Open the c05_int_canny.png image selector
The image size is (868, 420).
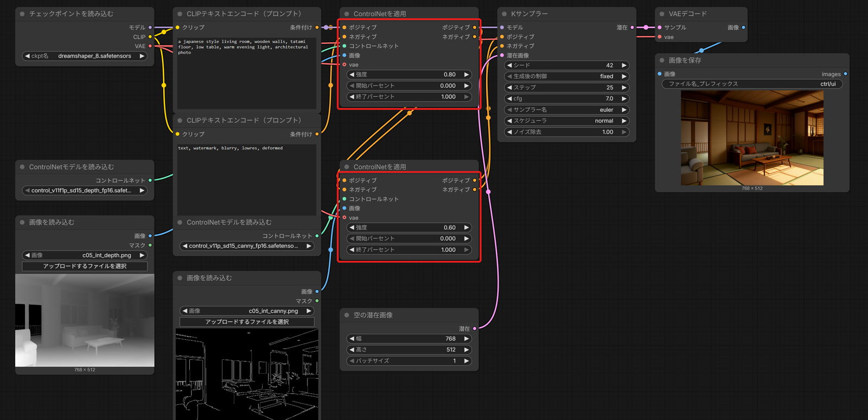[x=247, y=311]
